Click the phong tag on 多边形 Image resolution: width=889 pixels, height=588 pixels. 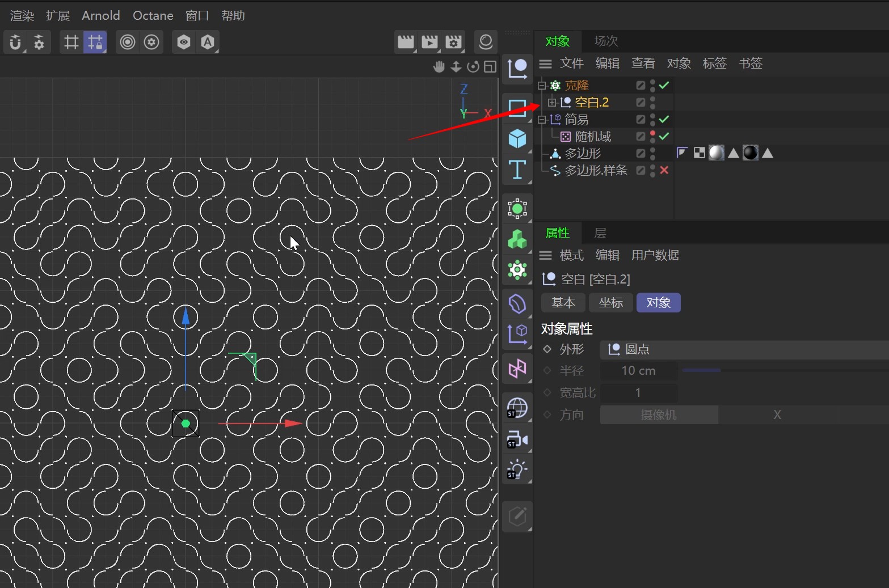682,153
